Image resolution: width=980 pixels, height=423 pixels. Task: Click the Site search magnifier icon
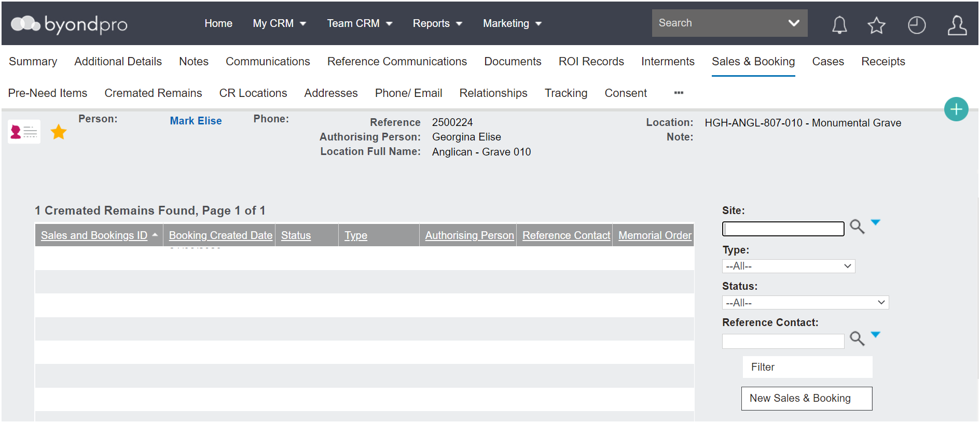857,227
